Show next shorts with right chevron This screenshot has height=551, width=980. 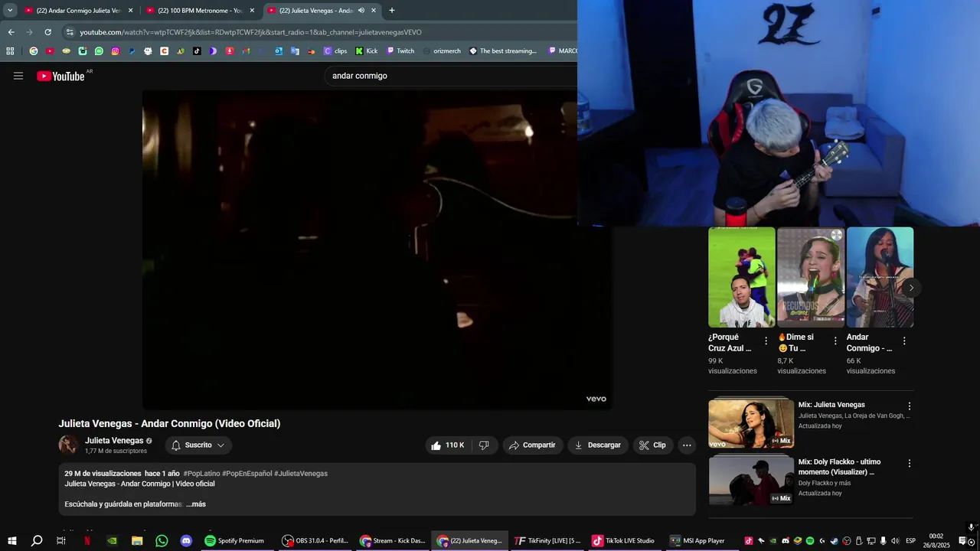tap(911, 288)
